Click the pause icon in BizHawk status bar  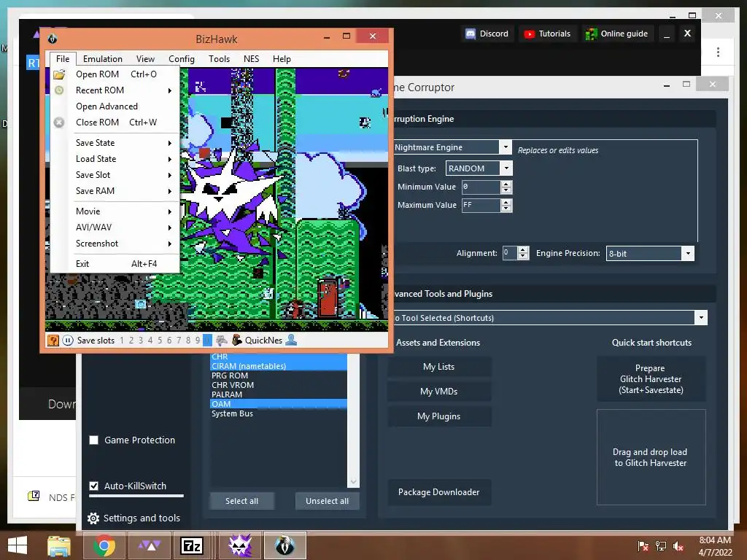pos(68,340)
